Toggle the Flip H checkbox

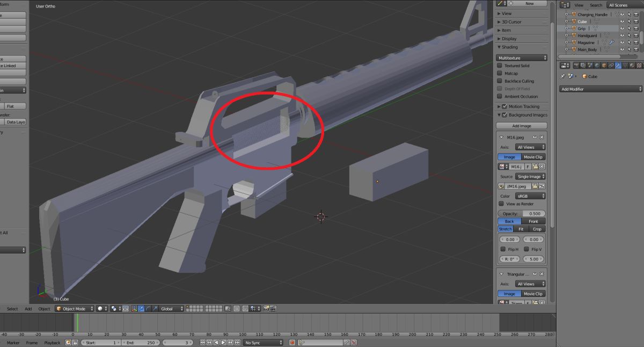coord(503,249)
